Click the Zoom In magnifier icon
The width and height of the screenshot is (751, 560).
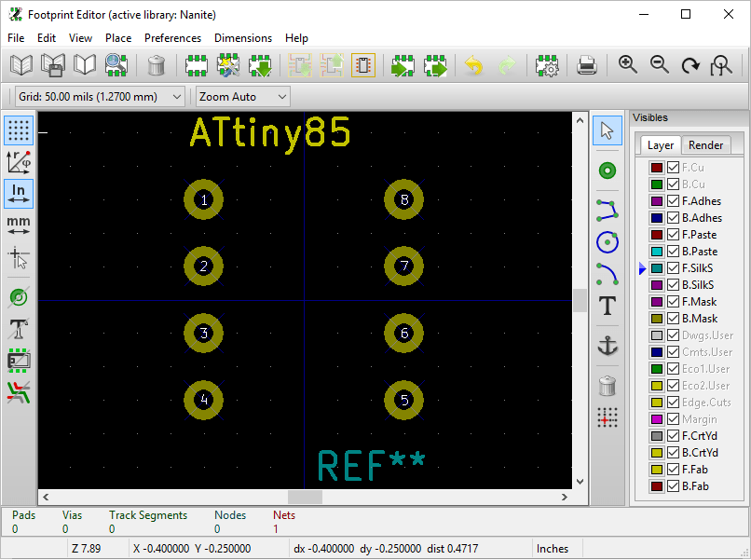[628, 65]
